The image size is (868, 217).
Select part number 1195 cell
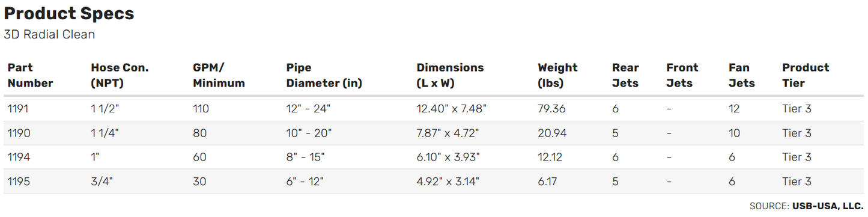(x=18, y=181)
